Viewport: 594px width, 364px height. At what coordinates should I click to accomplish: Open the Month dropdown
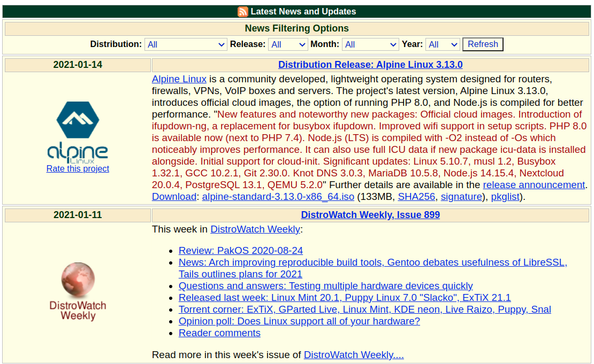click(x=370, y=44)
